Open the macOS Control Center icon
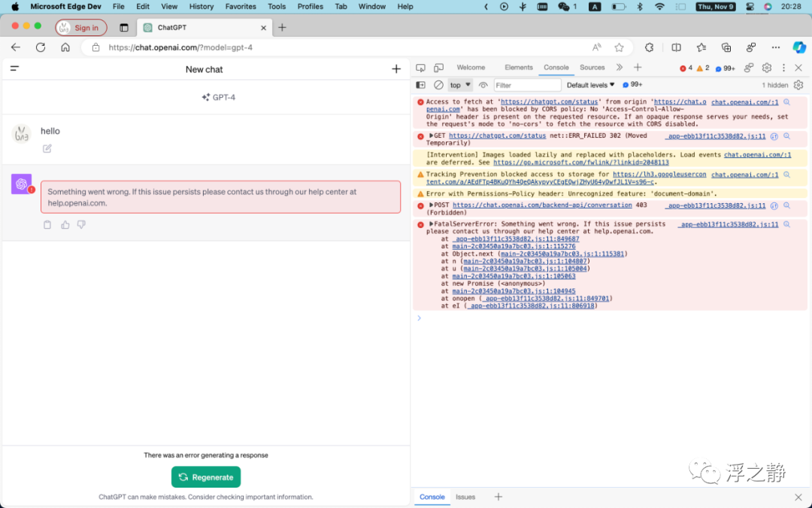This screenshot has height=508, width=812. coord(750,7)
